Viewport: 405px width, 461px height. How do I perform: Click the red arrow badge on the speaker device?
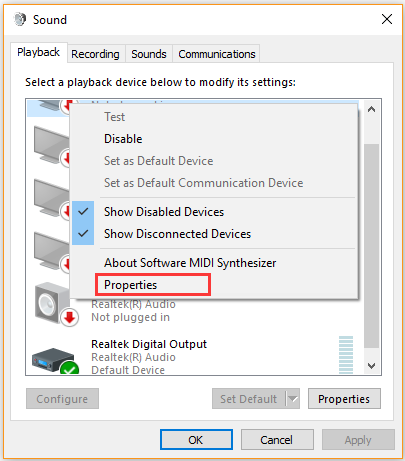click(70, 317)
